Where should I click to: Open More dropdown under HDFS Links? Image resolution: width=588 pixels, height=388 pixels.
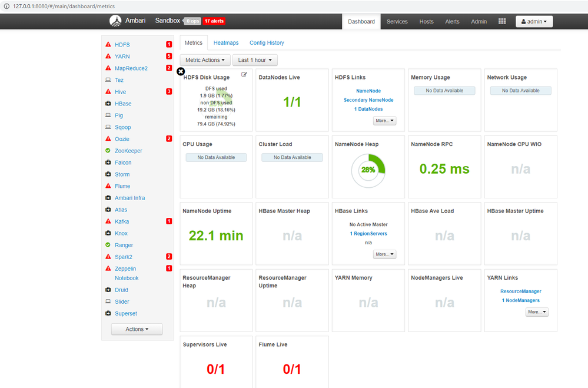(385, 121)
